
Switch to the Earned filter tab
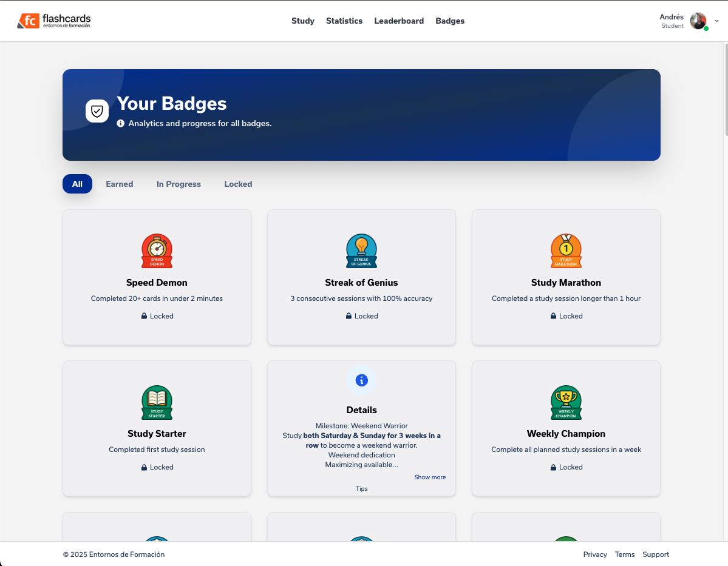(120, 184)
